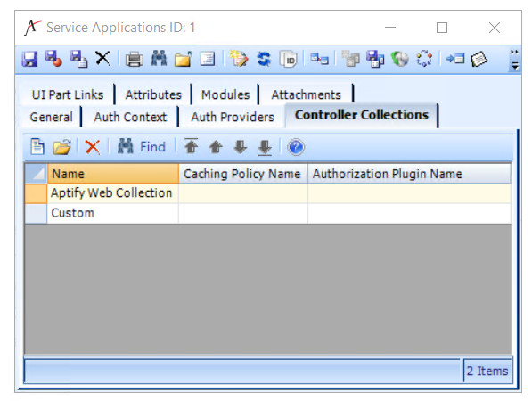Click the red X delete sub-record icon
Image resolution: width=532 pixels, height=401 pixels.
93,147
